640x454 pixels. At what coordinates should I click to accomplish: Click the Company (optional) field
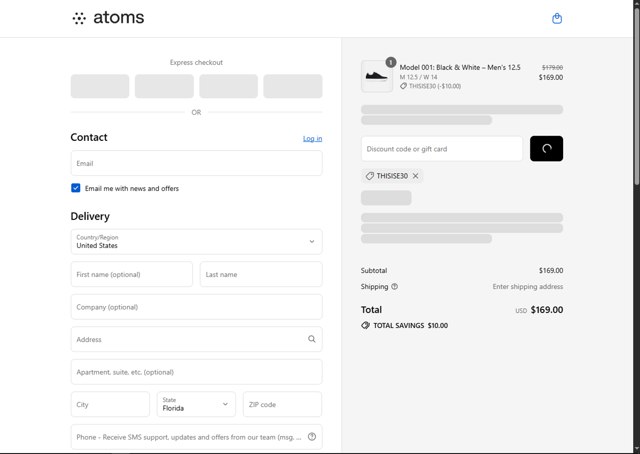click(196, 307)
